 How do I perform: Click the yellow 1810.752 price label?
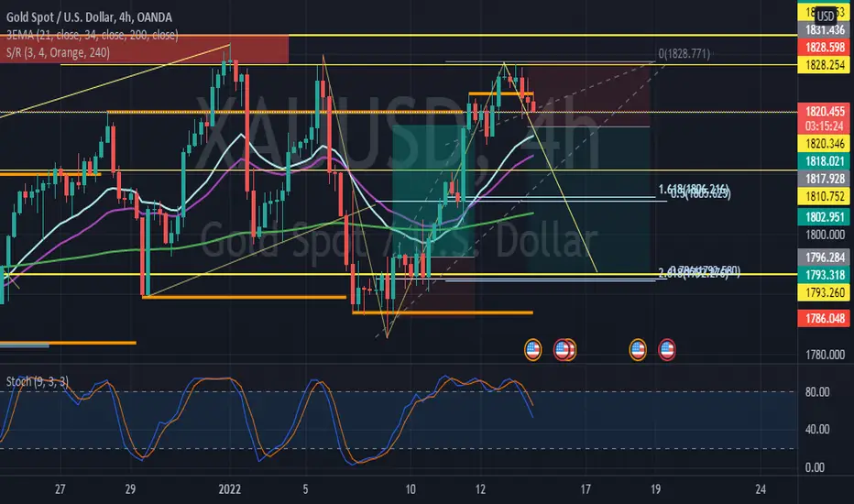point(825,196)
